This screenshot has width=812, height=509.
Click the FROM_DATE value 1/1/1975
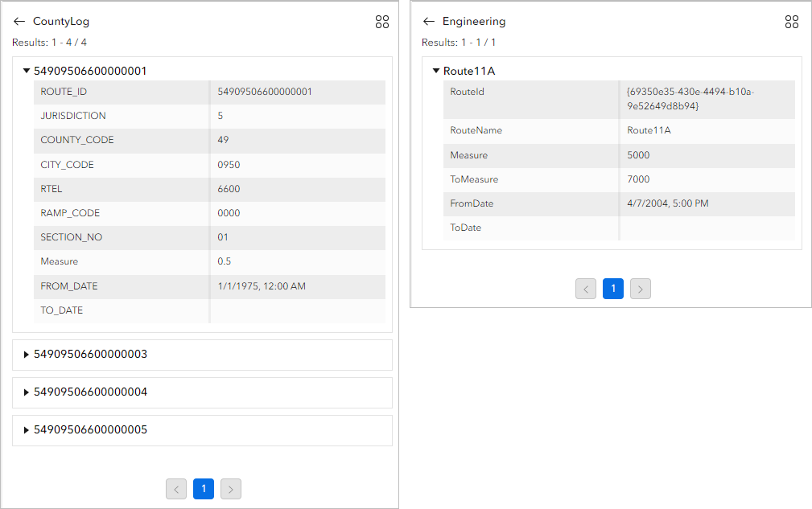tap(262, 286)
